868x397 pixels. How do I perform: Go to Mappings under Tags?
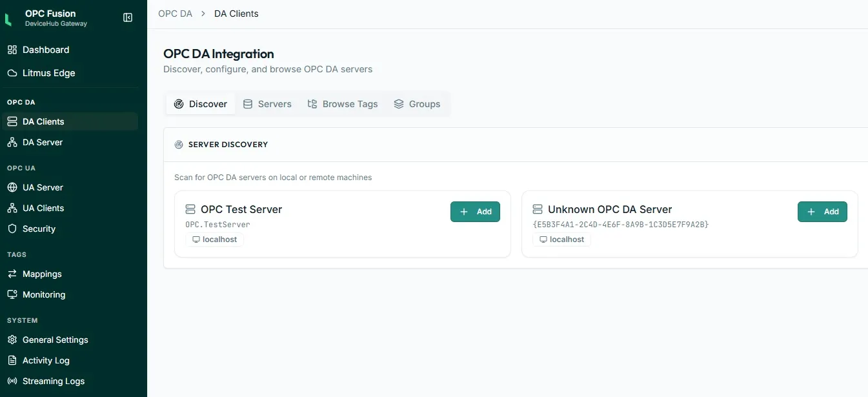click(70, 274)
